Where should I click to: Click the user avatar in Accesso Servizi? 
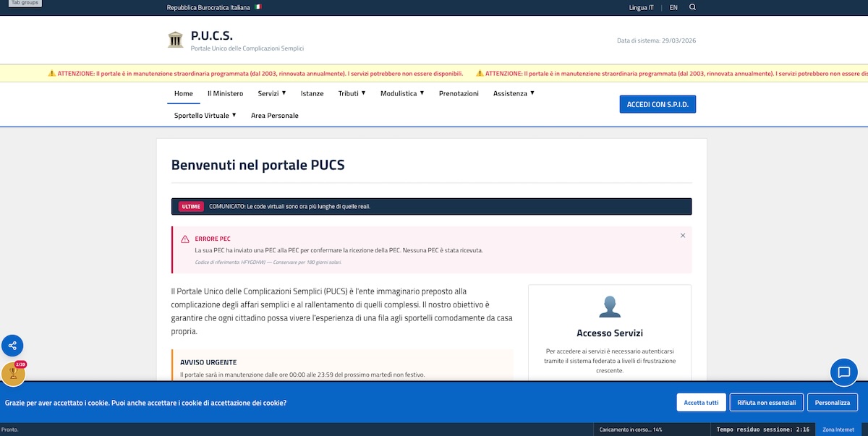click(610, 307)
